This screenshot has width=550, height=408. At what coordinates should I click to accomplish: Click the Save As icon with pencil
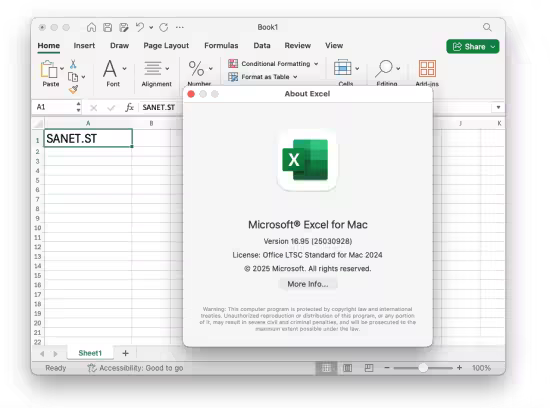tap(123, 27)
